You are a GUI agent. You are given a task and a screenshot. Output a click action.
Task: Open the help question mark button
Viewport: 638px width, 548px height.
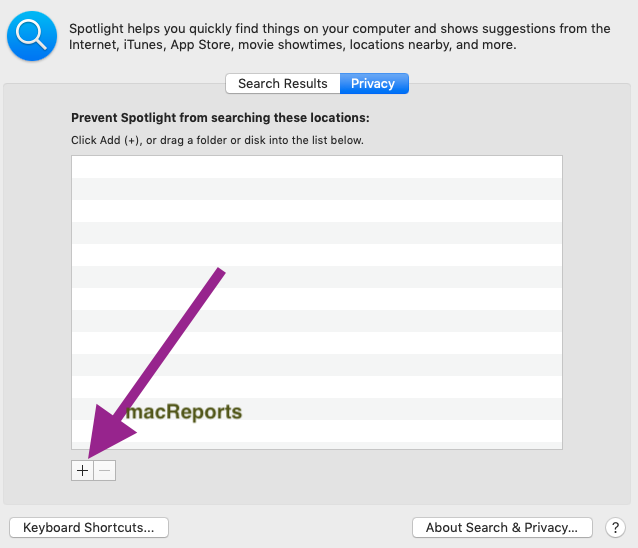click(x=615, y=528)
